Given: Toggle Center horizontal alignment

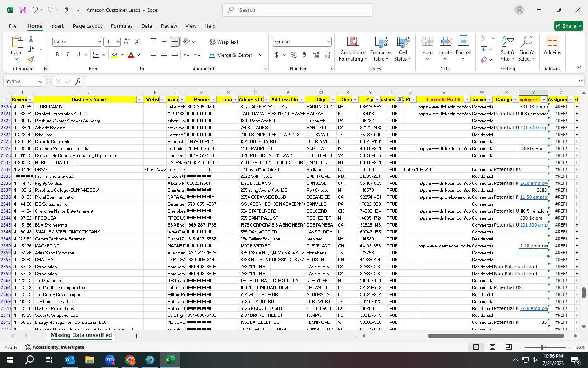Looking at the screenshot, I should (164, 55).
